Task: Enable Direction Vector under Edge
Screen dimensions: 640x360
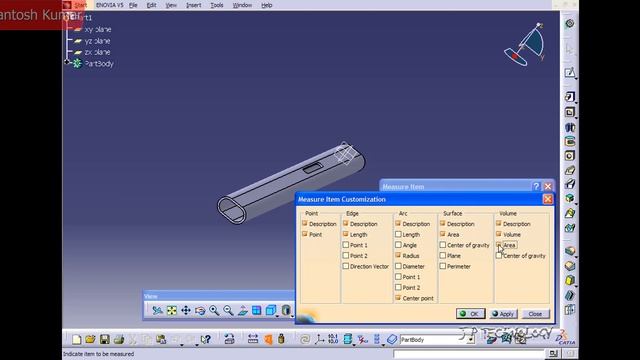Action: (346, 266)
